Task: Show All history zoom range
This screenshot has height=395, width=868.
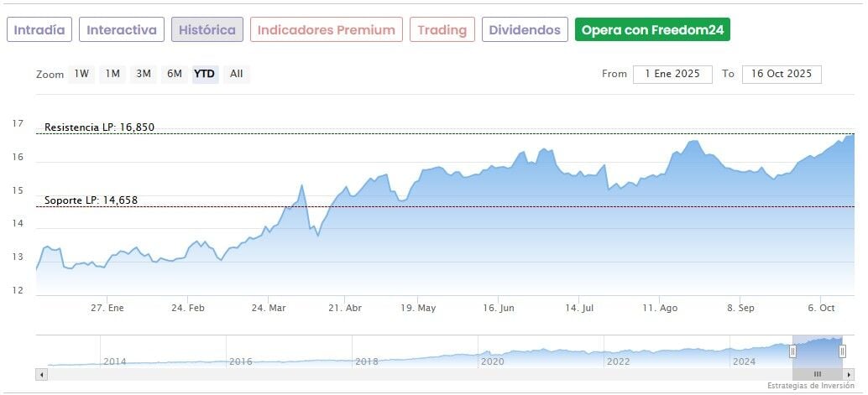Action: (237, 74)
